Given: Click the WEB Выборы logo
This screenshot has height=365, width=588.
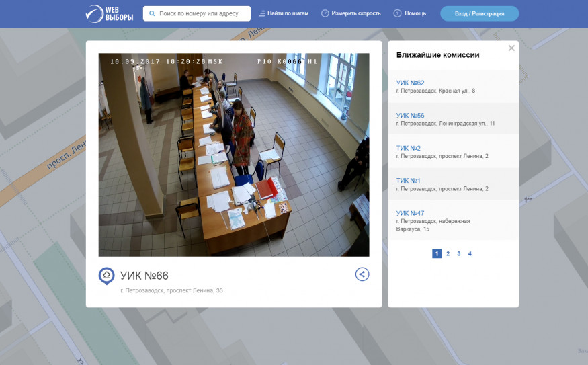Looking at the screenshot, I should [x=109, y=13].
